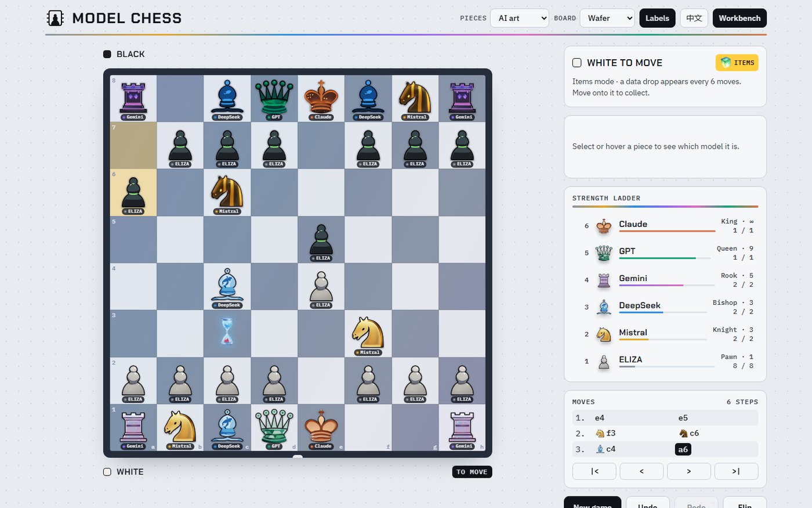Click GPT row in Strength Ladder
This screenshot has height=508, width=812.
point(665,253)
